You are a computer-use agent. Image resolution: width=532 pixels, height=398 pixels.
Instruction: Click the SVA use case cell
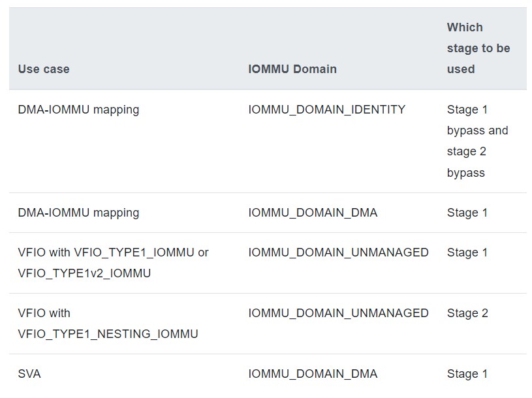point(29,374)
